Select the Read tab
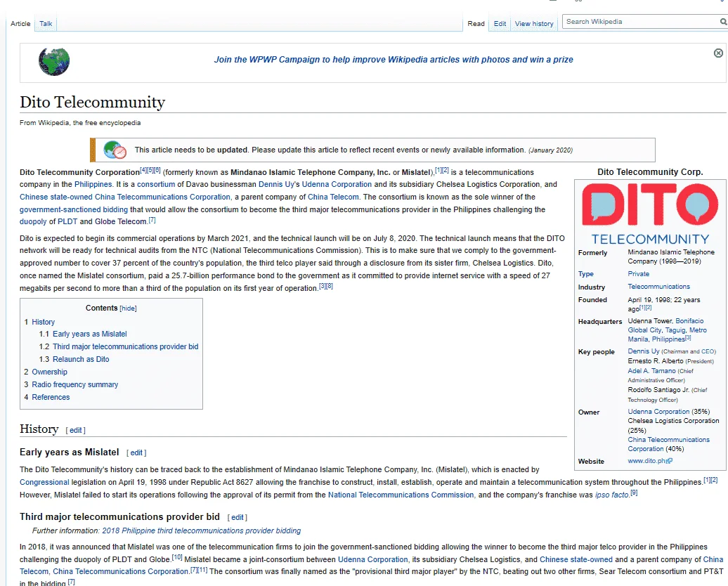 tap(476, 24)
